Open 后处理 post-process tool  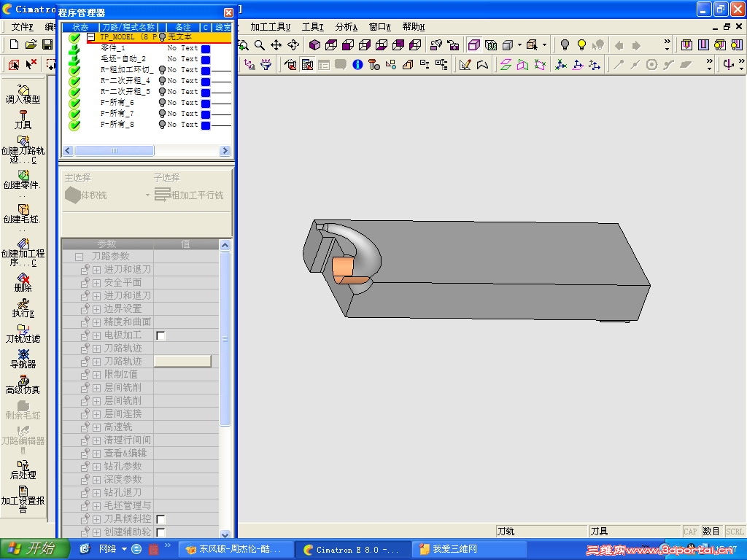[x=23, y=470]
